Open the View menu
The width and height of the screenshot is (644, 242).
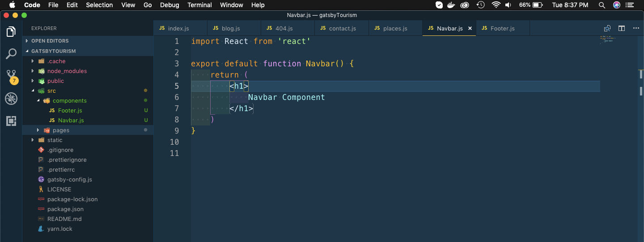pos(128,5)
